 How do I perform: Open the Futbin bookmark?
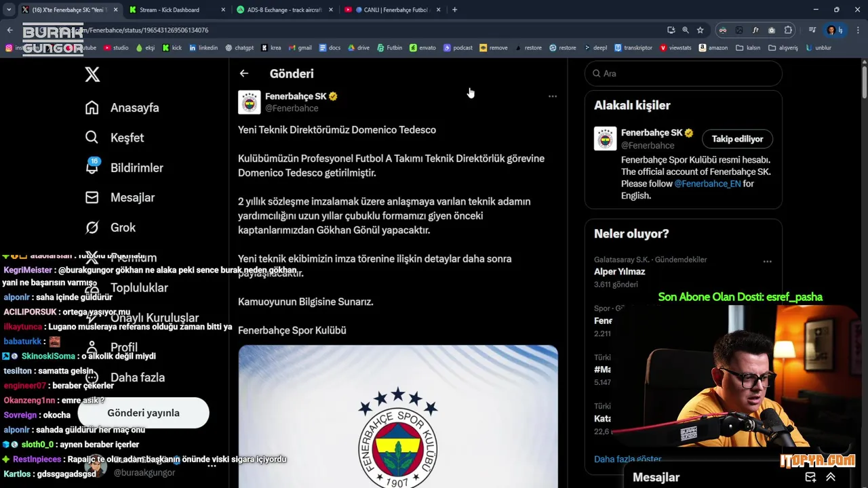[x=389, y=48]
